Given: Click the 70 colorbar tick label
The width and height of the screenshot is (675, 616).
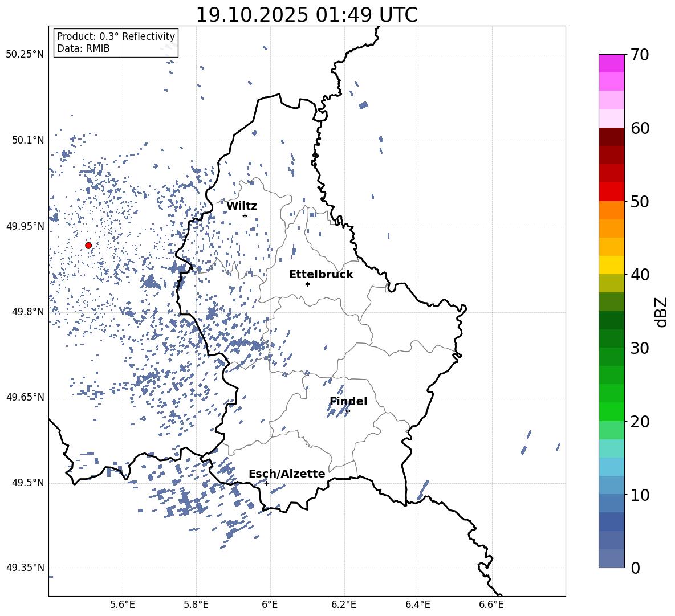Looking at the screenshot, I should pyautogui.click(x=640, y=55).
